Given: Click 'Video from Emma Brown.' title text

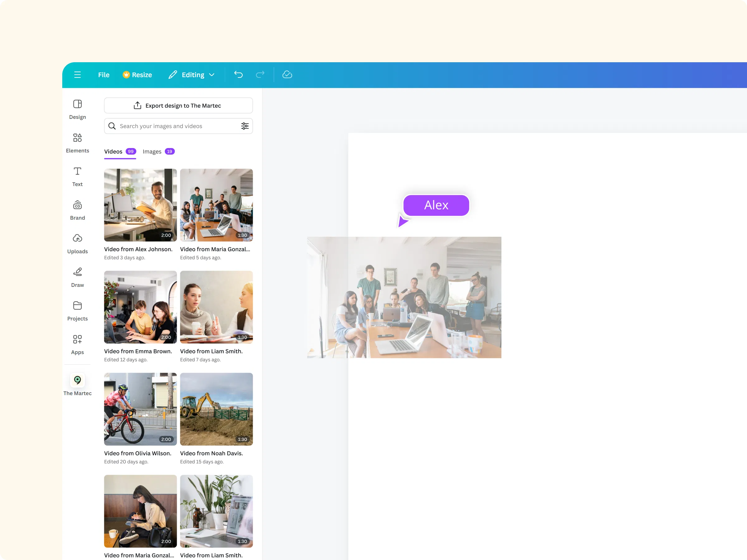Looking at the screenshot, I should (x=138, y=351).
